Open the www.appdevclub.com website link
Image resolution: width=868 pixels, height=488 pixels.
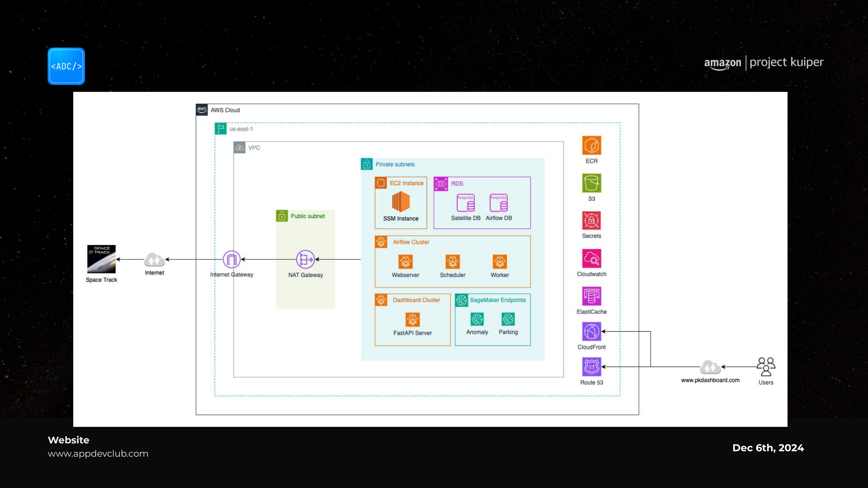click(98, 454)
